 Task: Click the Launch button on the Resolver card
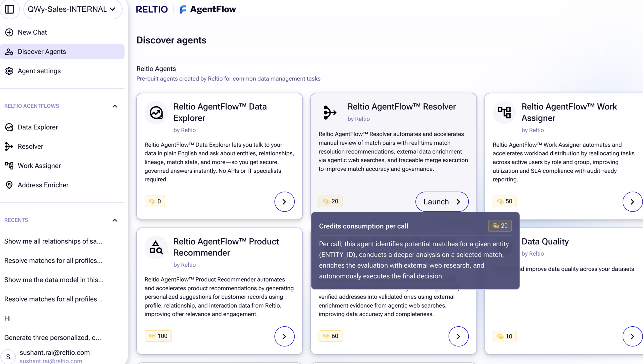coord(442,202)
